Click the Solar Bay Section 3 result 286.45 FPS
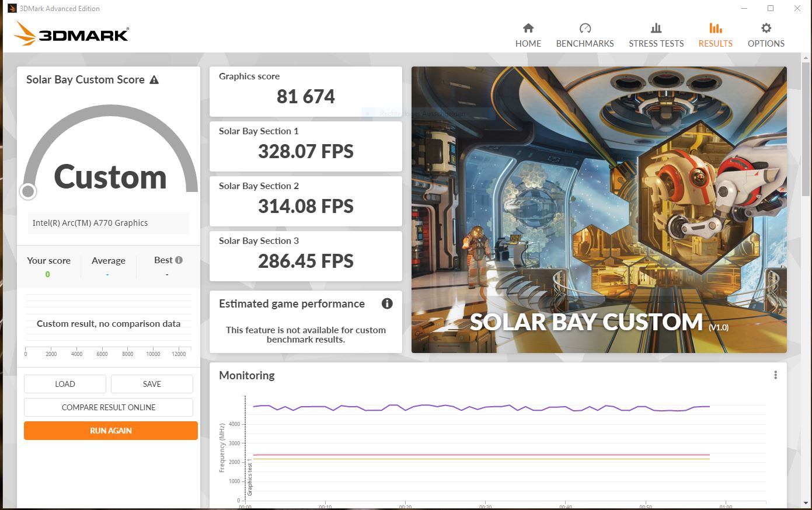Viewport: 812px width, 510px height. [306, 261]
